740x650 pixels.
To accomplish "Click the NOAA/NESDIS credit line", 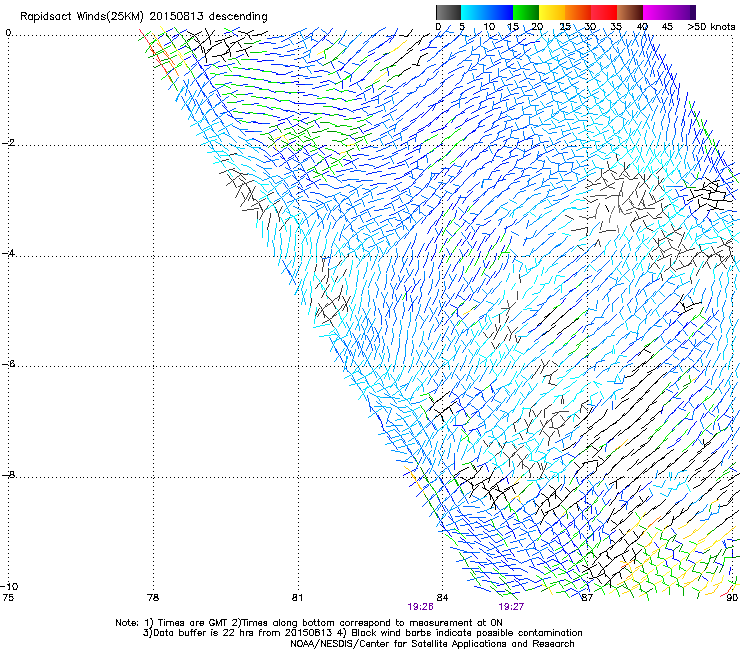I will (x=432, y=644).
